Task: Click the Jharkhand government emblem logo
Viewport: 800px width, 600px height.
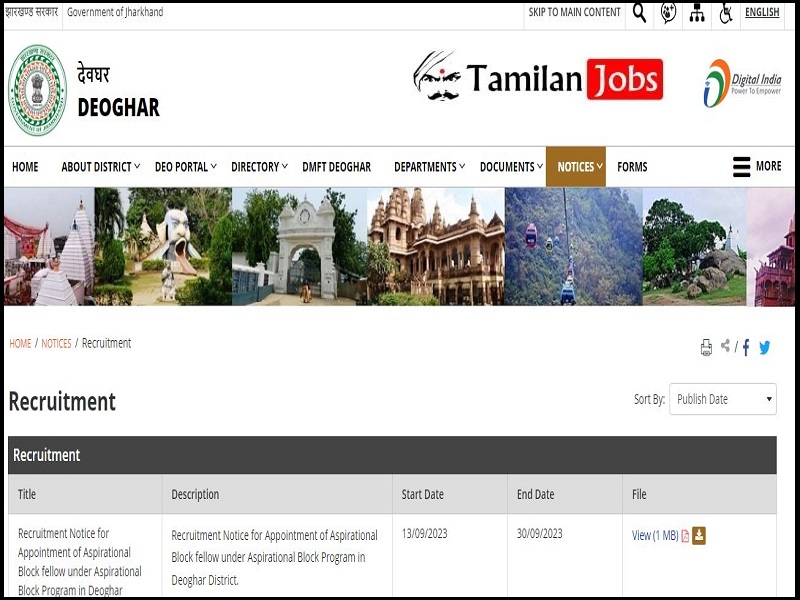Action: tap(37, 90)
